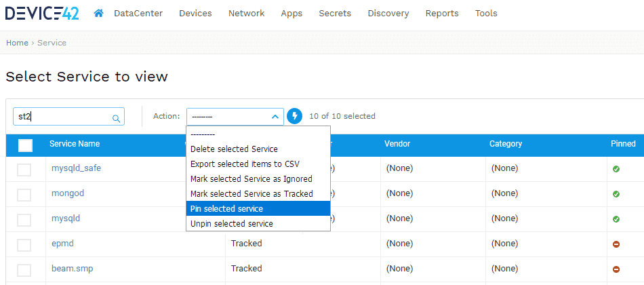Choose Mark selected Service as Ignored

[258, 179]
